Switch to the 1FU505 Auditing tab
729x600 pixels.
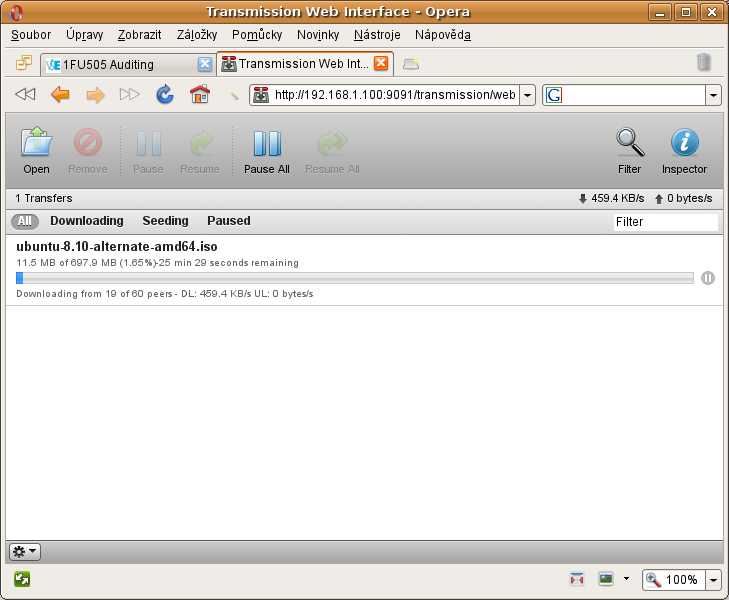[128, 64]
